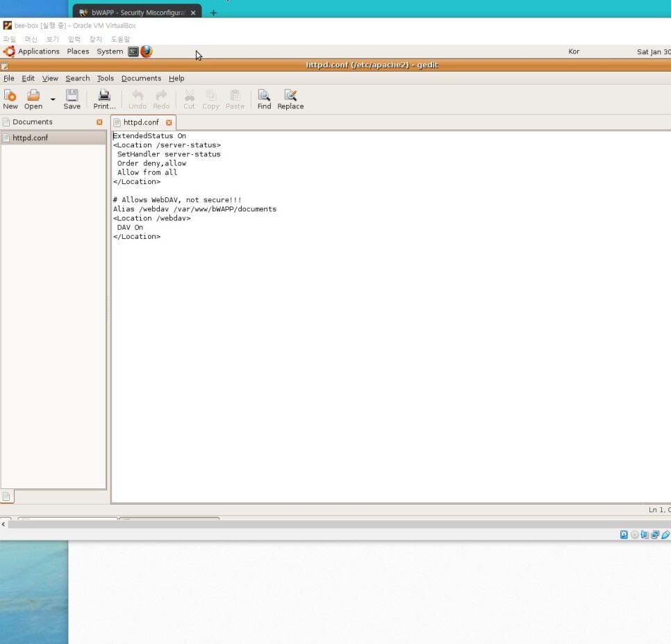Click the 'Order deny,allow' line
The height and width of the screenshot is (644, 671).
[151, 163]
